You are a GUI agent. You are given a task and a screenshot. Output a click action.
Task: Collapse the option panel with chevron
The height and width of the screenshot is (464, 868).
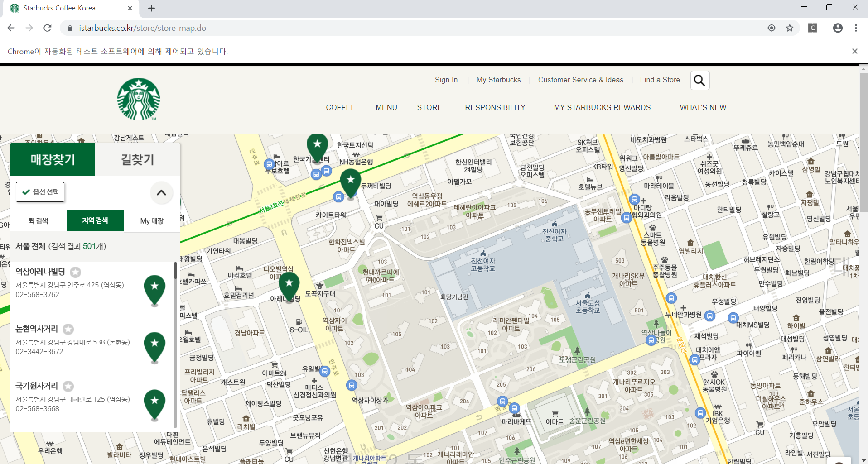point(161,192)
